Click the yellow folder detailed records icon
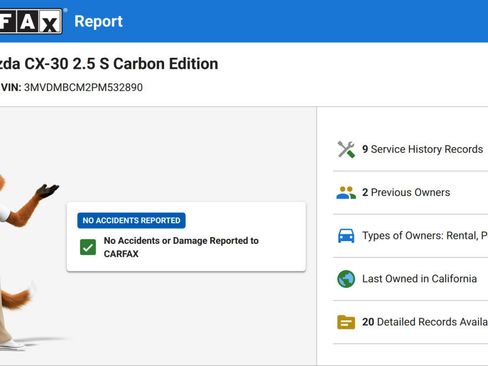The width and height of the screenshot is (488, 366). click(346, 322)
